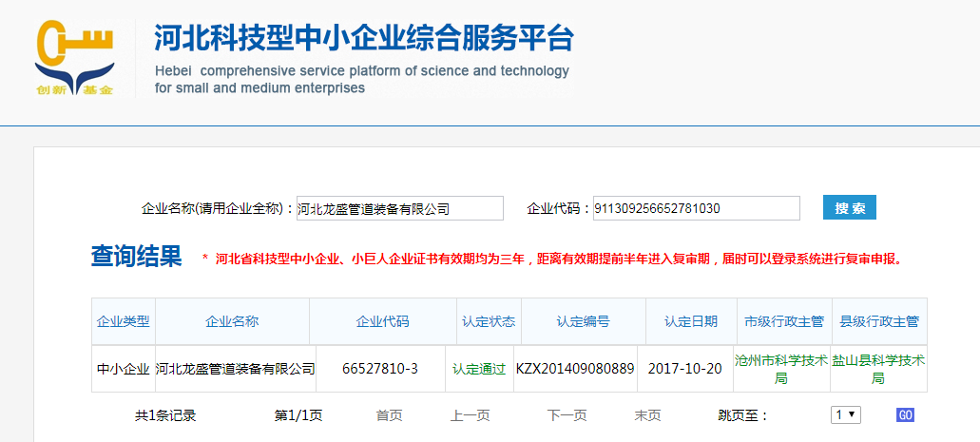Click the 认定编号 column header
980x442 pixels.
pyautogui.click(x=583, y=321)
